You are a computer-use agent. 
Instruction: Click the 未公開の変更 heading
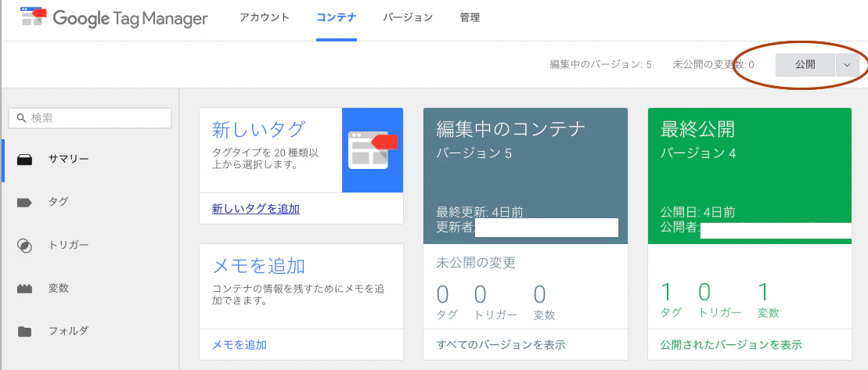click(476, 262)
